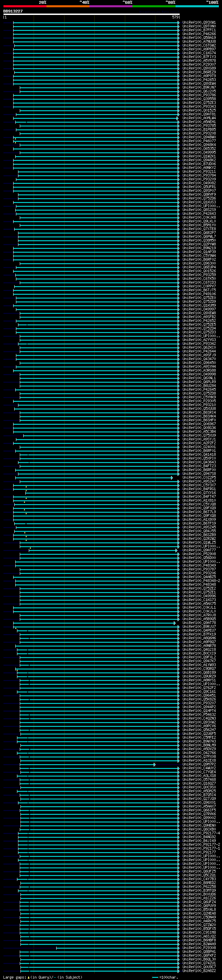Open hit UniRef100_A7NUU8
The image size is (222, 980).
(199, 41)
